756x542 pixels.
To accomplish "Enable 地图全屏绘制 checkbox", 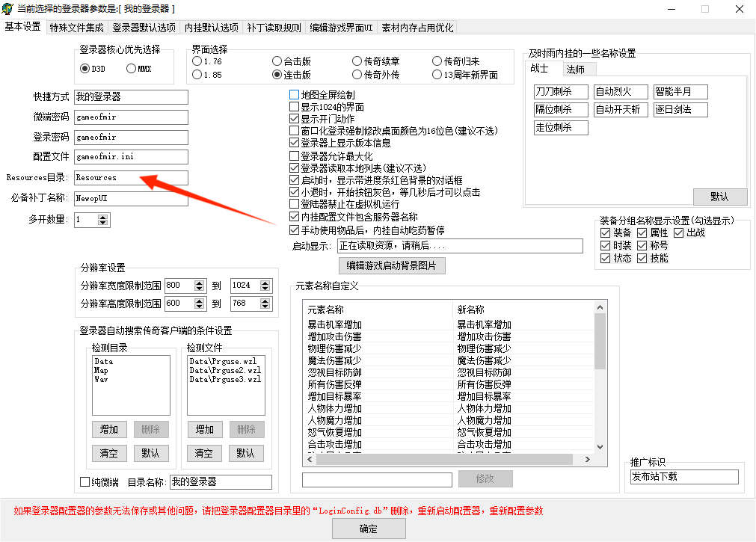I will coord(294,95).
